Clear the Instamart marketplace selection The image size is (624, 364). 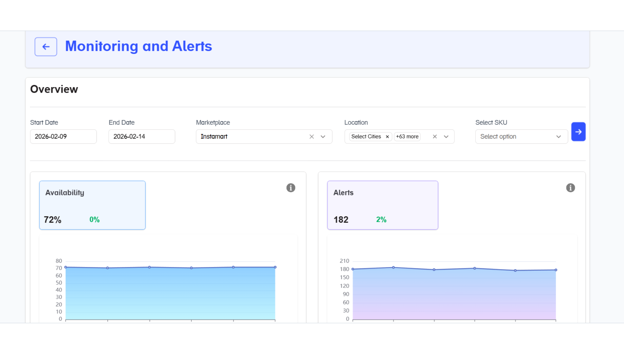pos(311,137)
